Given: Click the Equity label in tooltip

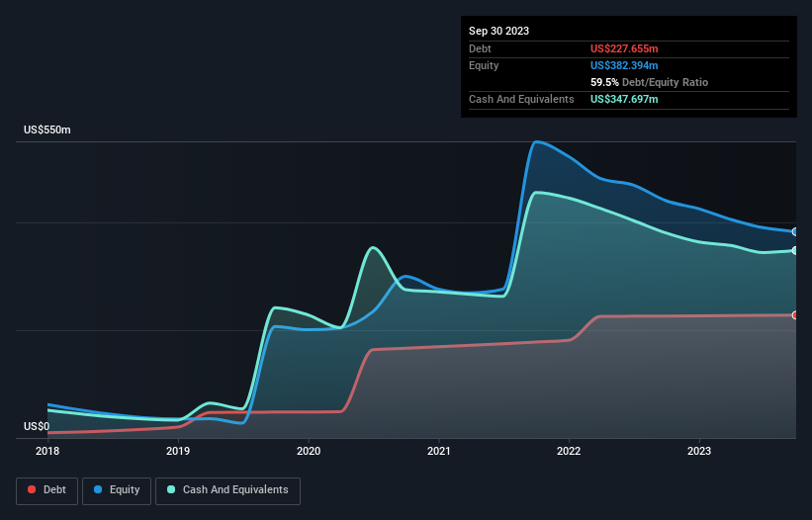Looking at the screenshot, I should [484, 65].
